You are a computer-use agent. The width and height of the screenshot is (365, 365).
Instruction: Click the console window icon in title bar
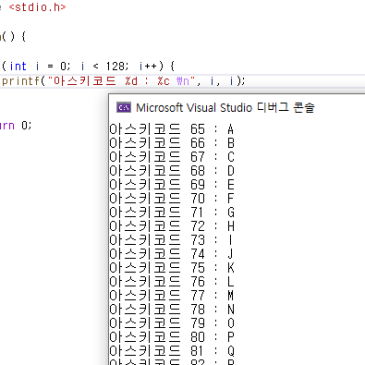pyautogui.click(x=124, y=107)
